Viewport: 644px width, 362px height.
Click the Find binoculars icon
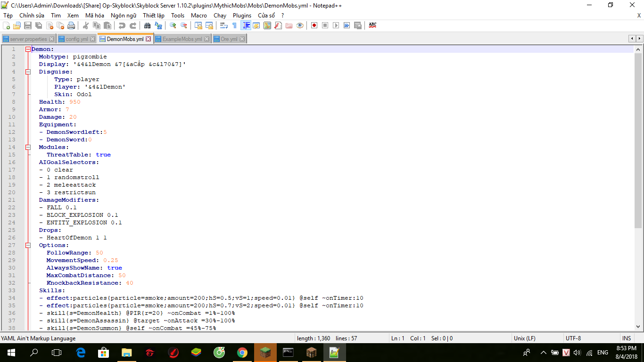(147, 25)
